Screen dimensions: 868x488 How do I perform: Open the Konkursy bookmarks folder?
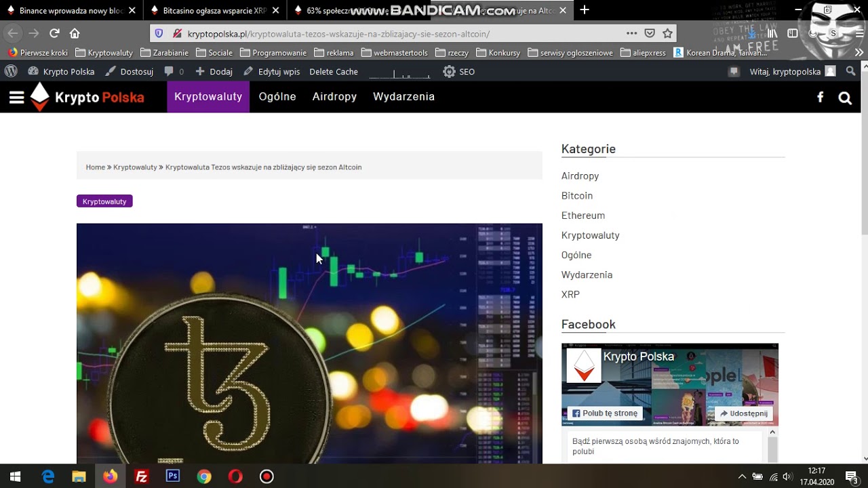pos(498,52)
